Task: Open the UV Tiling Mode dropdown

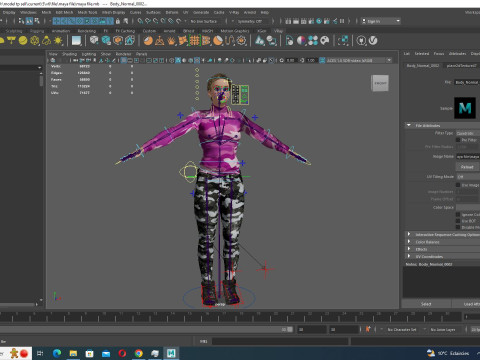Action: (x=468, y=176)
